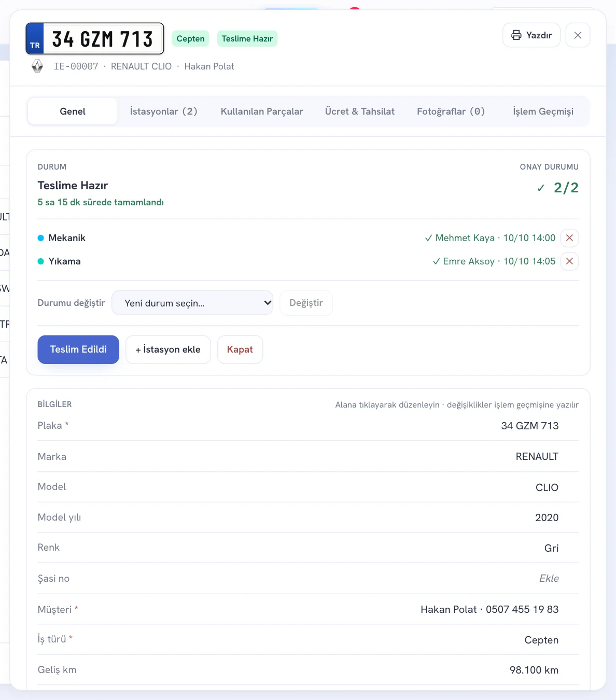Image resolution: width=616 pixels, height=700 pixels.
Task: Edit the İş türü value Cepten
Action: (x=541, y=640)
